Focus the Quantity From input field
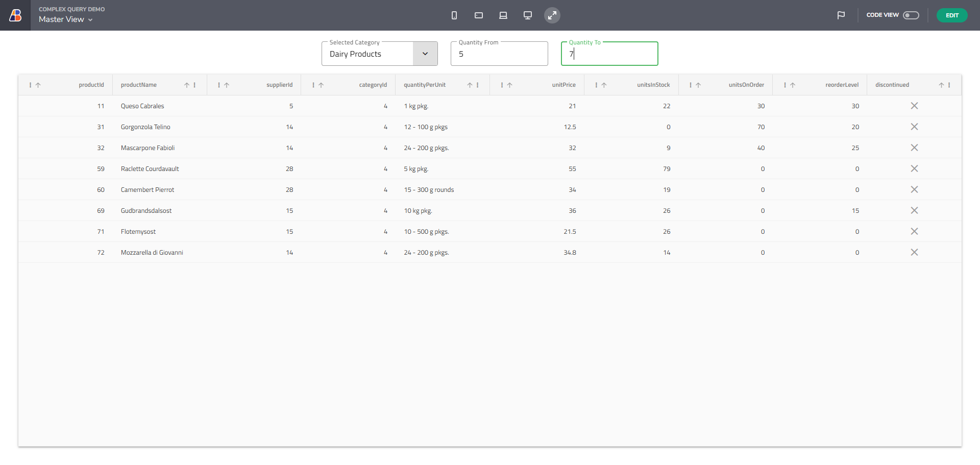The width and height of the screenshot is (980, 465). coord(499,54)
